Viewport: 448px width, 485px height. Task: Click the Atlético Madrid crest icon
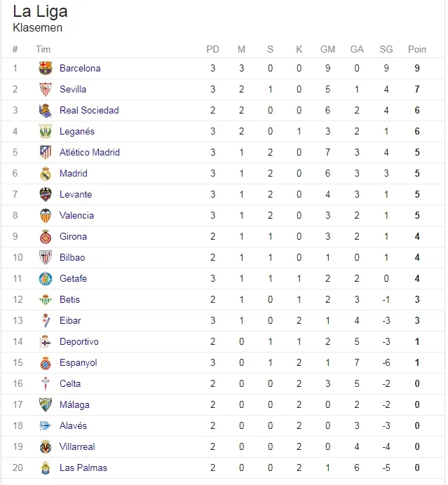46,152
